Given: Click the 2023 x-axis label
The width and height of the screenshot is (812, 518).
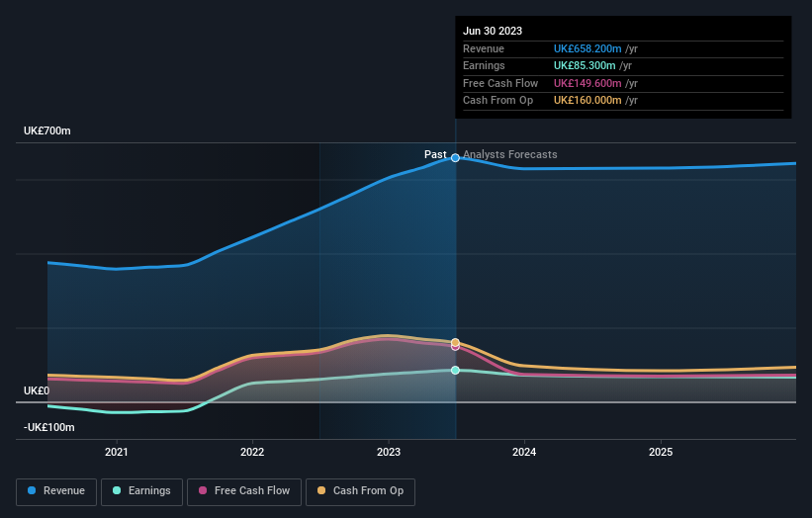Looking at the screenshot, I should coord(389,452).
